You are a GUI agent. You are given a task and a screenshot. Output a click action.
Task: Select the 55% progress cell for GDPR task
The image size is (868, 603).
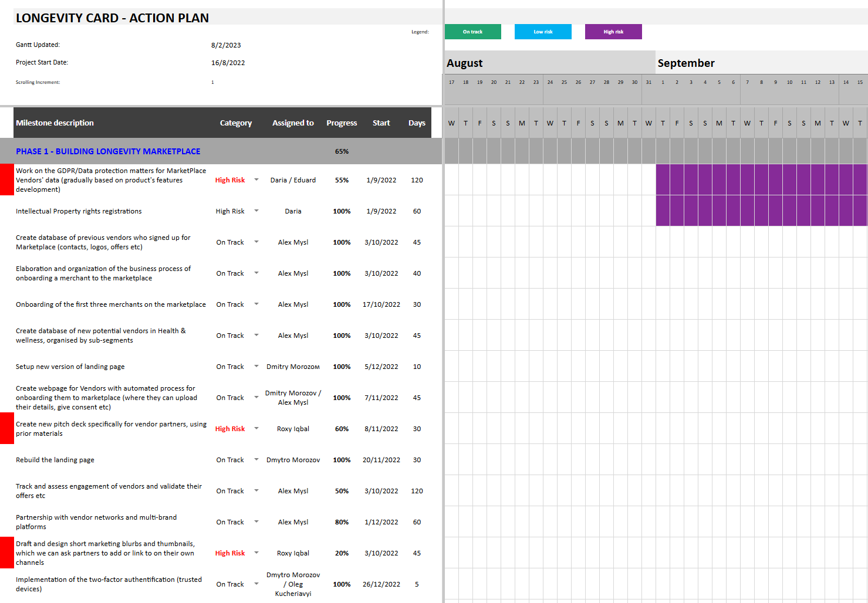[342, 180]
